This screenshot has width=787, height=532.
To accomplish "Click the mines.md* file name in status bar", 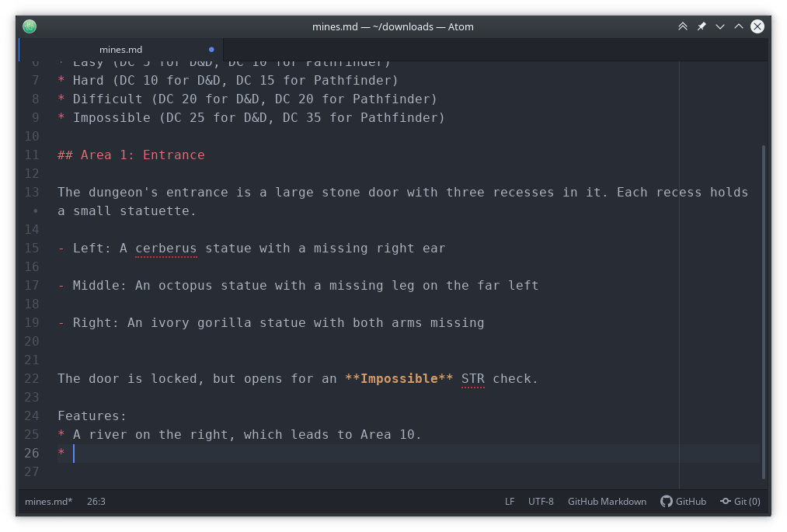I will [x=48, y=502].
